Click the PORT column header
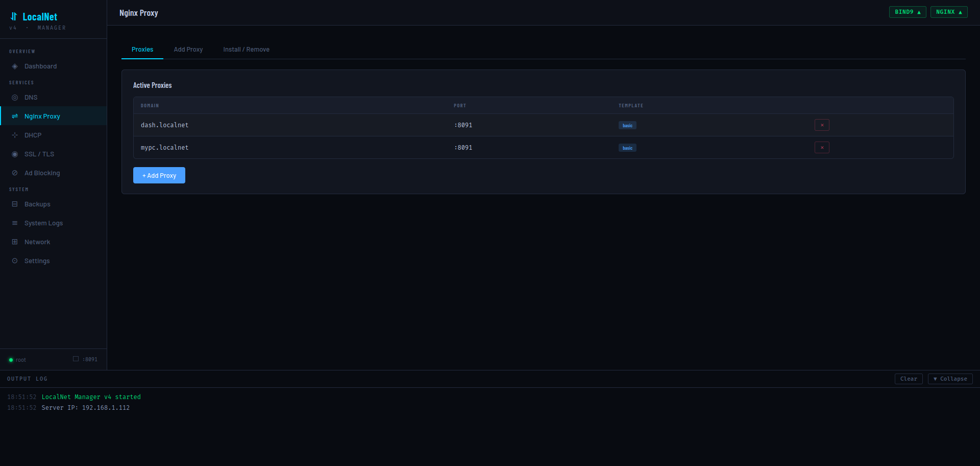980x466 pixels. click(x=460, y=106)
